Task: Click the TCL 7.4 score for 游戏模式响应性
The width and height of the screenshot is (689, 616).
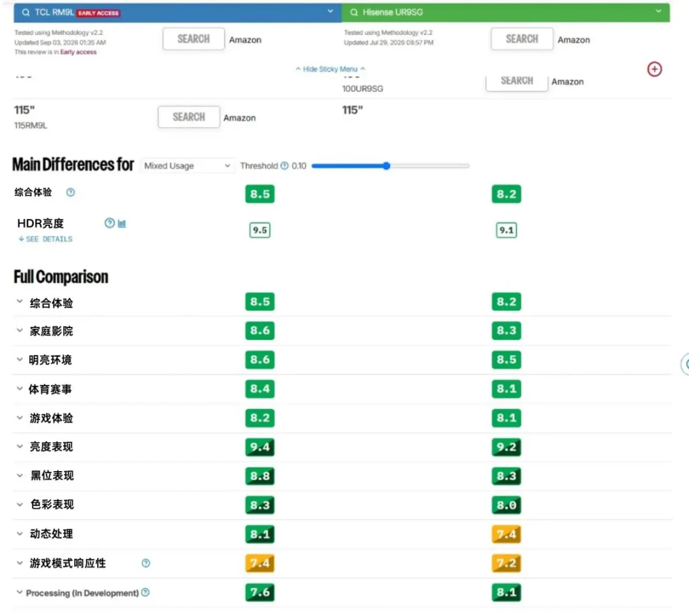Action: coord(260,563)
